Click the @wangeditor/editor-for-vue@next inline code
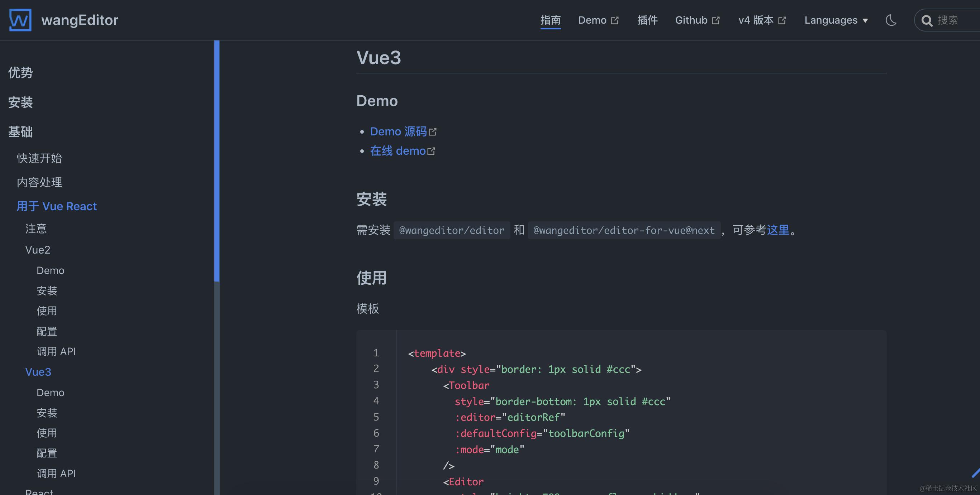 (x=624, y=230)
